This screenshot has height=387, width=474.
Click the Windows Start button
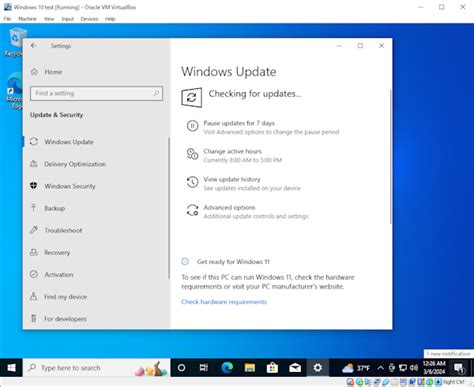[x=11, y=368]
